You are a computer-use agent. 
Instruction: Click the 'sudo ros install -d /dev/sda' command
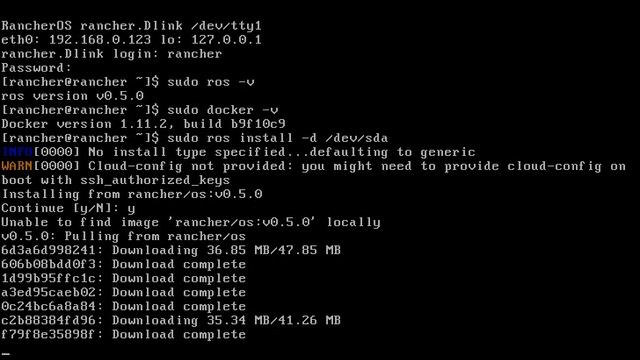[278, 138]
